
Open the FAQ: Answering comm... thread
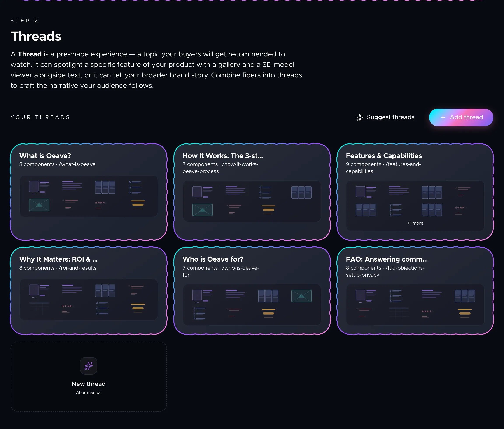415,291
